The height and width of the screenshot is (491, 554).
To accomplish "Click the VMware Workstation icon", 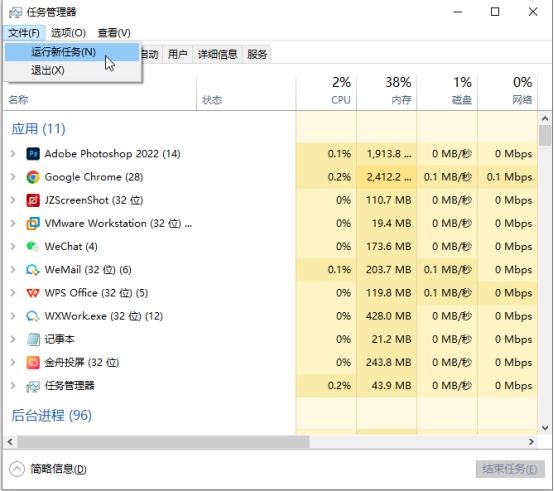I will [x=33, y=223].
